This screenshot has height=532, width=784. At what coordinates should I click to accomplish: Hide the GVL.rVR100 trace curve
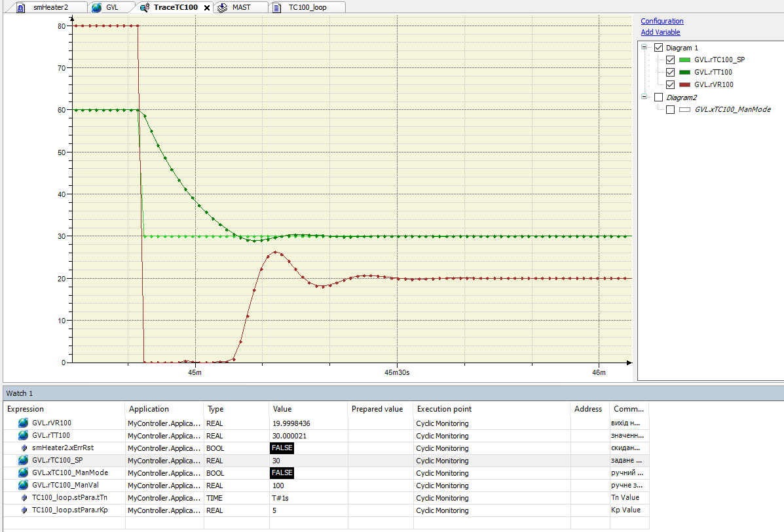click(x=670, y=84)
